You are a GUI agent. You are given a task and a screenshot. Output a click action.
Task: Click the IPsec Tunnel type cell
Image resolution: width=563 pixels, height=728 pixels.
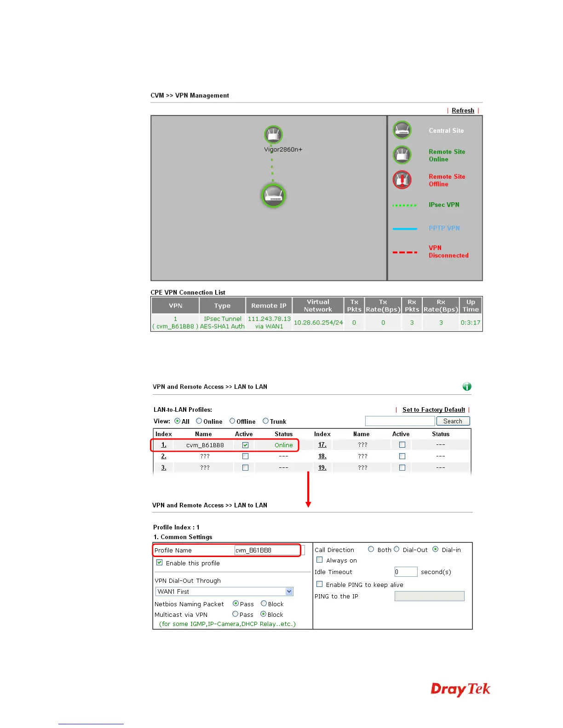tap(223, 323)
